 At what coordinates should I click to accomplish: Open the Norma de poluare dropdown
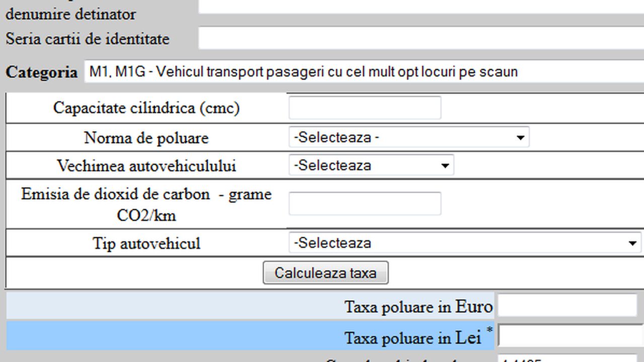[408, 137]
